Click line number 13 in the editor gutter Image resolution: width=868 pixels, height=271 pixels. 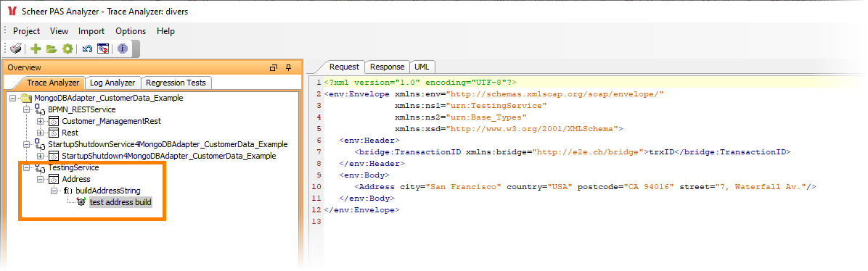[x=316, y=221]
